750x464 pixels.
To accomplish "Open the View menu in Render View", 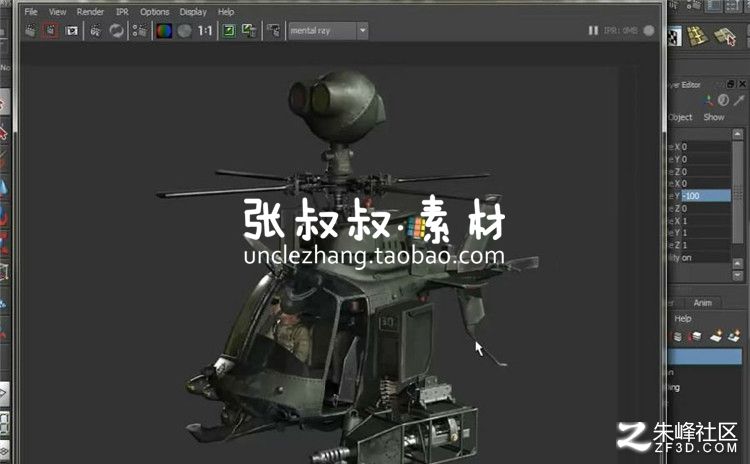I will coord(57,11).
